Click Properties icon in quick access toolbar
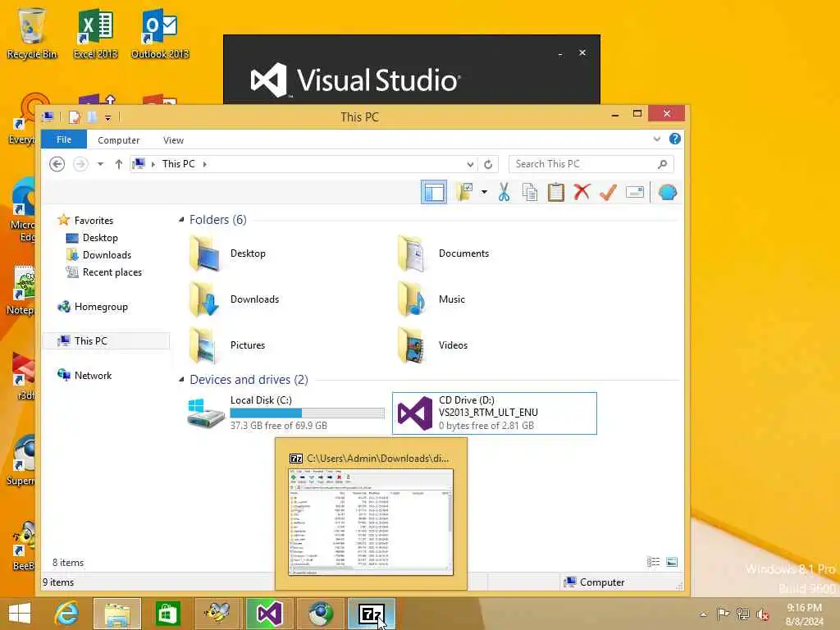 click(x=75, y=116)
